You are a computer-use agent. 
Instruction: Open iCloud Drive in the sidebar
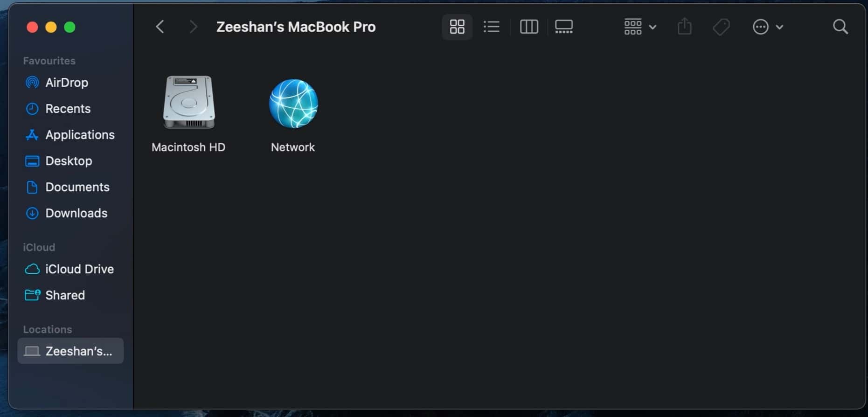[x=70, y=269]
